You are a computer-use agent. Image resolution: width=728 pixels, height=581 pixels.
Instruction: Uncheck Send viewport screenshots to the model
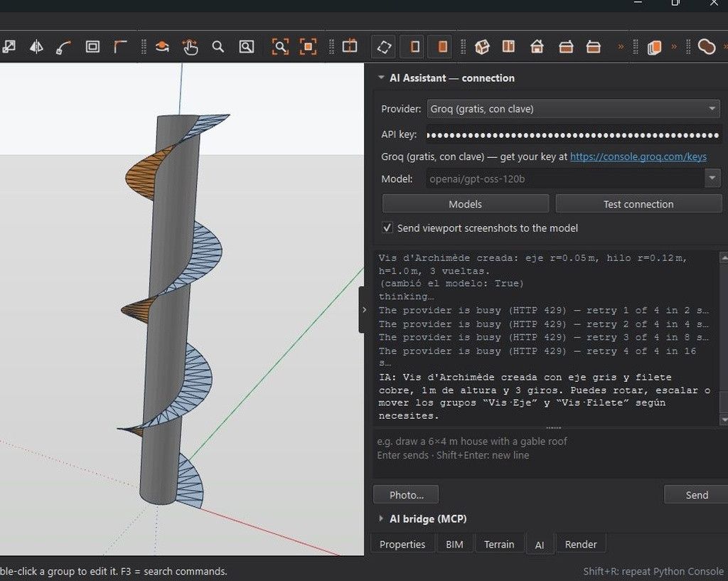point(387,228)
